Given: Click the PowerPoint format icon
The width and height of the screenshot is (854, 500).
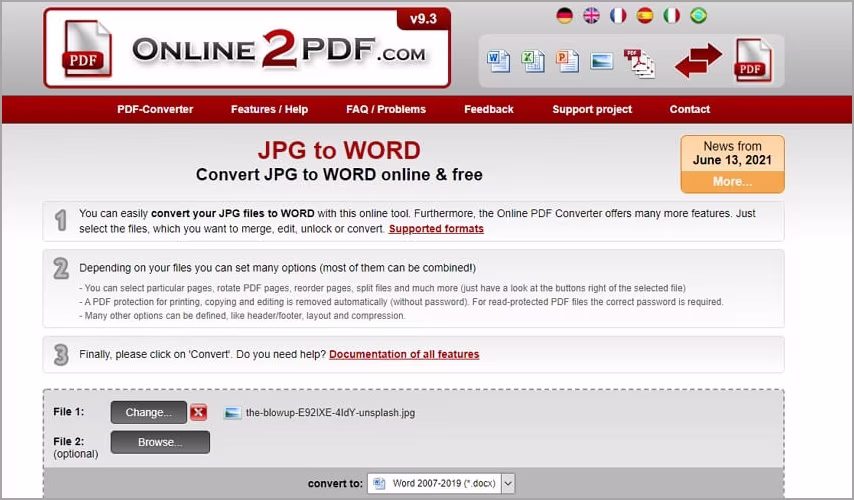Looking at the screenshot, I should click(567, 61).
